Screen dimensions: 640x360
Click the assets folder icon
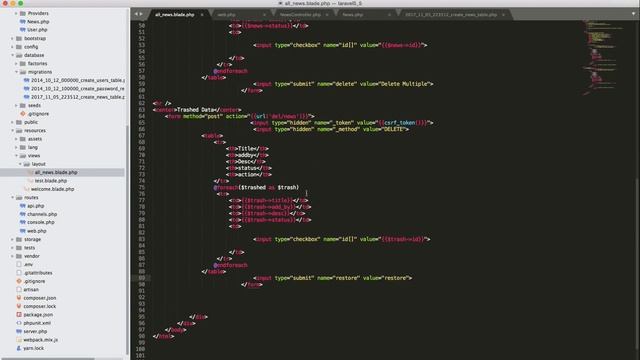23,139
